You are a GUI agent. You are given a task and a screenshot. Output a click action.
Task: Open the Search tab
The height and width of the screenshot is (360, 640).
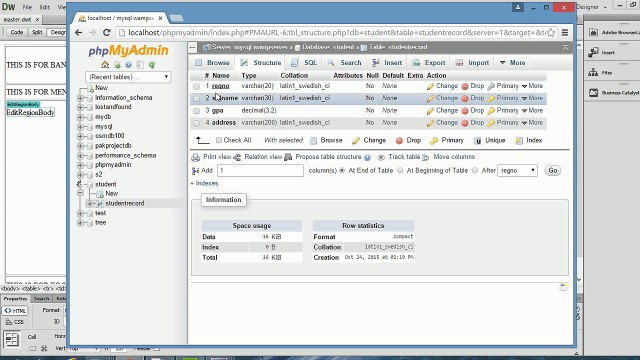click(x=345, y=63)
